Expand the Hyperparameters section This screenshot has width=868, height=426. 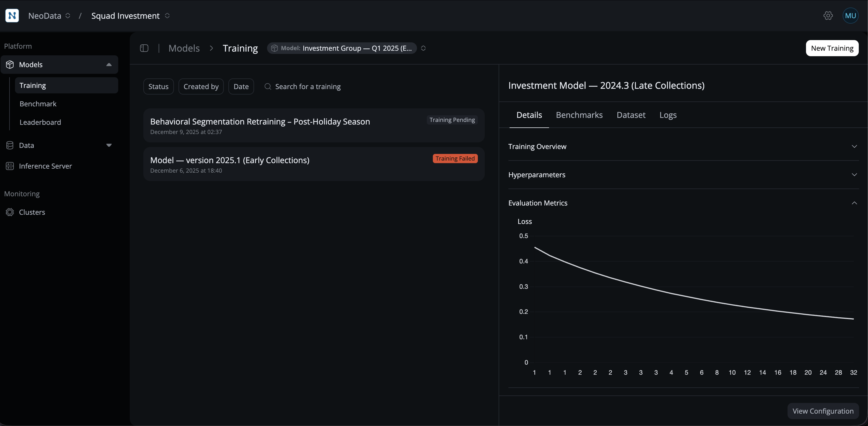pyautogui.click(x=854, y=174)
